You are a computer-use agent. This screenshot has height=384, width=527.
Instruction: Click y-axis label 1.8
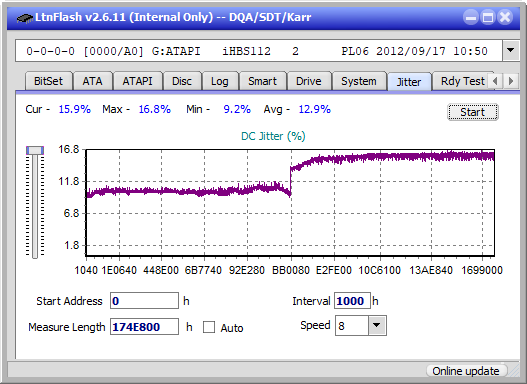71,246
